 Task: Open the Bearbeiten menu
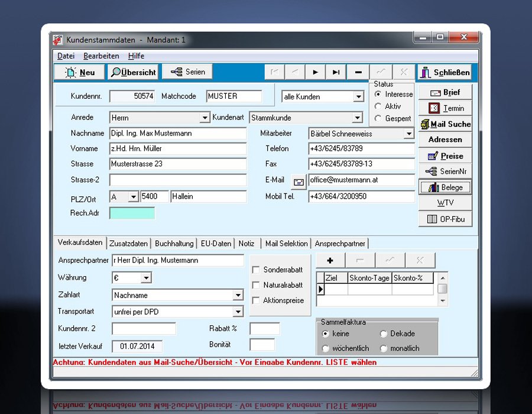(x=101, y=56)
